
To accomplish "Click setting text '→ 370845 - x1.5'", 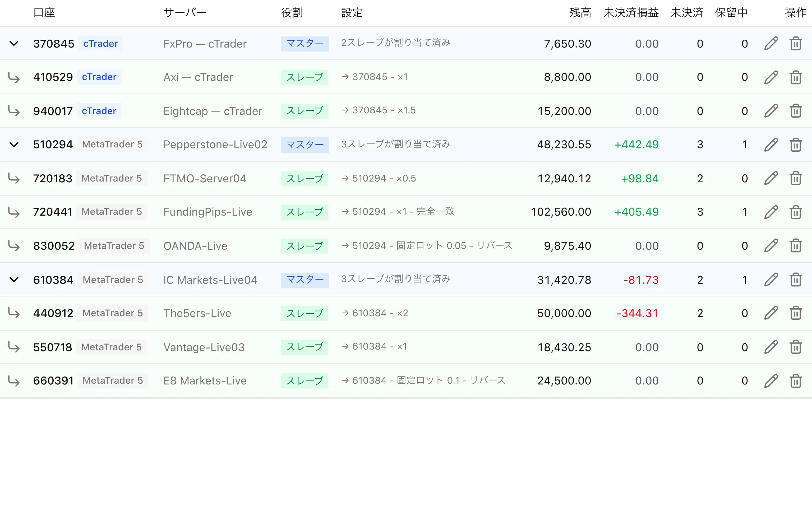I will (x=378, y=110).
